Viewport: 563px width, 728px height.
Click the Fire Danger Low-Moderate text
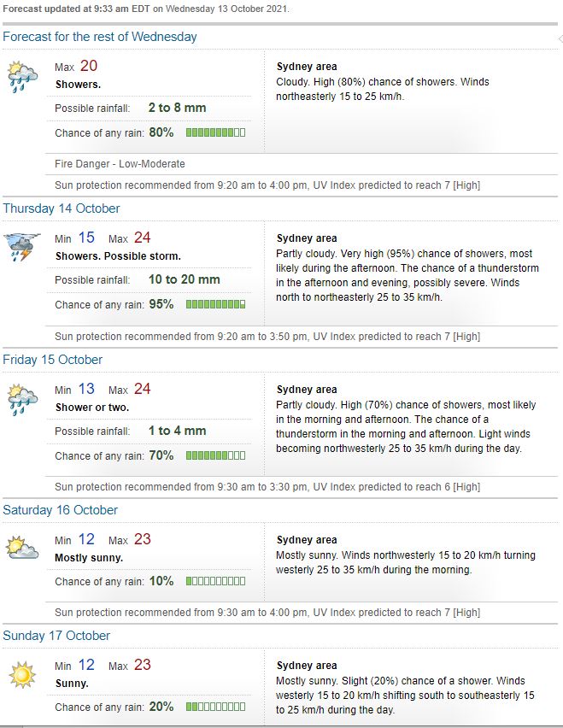pos(120,164)
